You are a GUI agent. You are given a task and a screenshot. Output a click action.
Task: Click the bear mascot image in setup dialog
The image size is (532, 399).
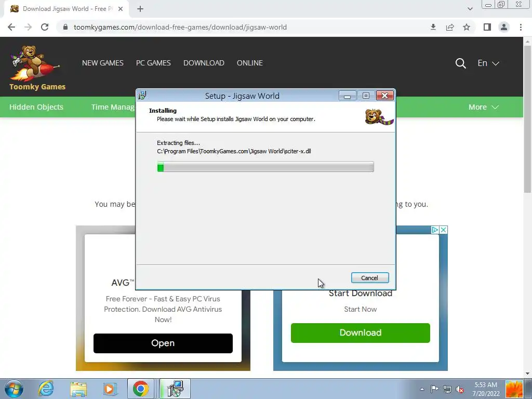(379, 117)
